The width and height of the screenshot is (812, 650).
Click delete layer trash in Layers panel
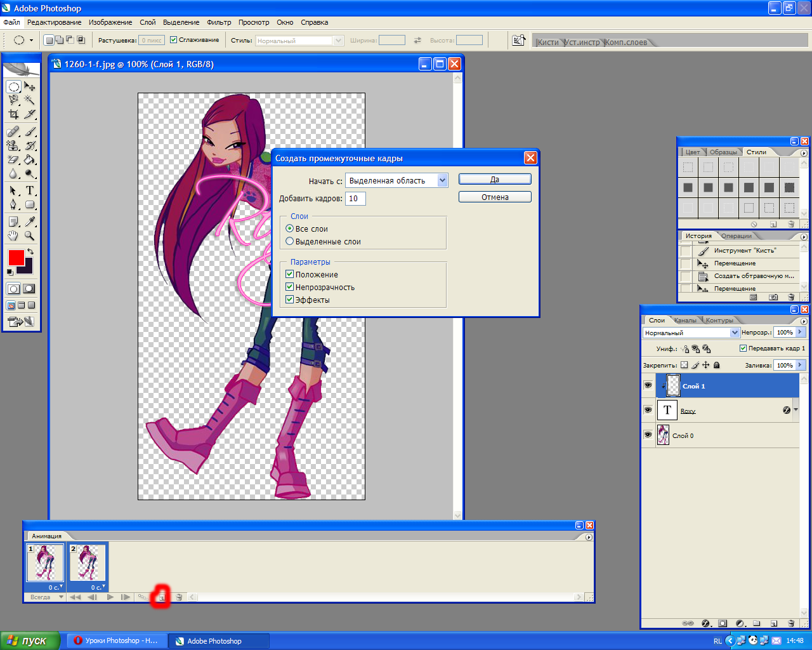coord(791,623)
